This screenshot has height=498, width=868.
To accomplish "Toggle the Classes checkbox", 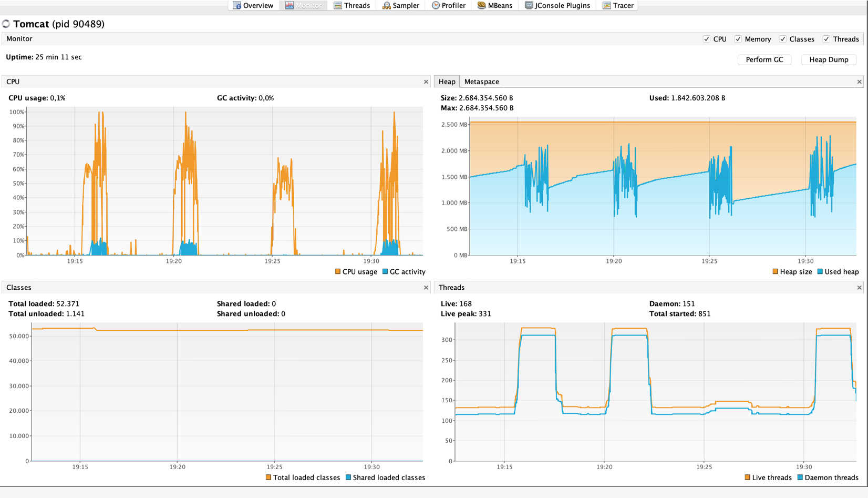I will 783,39.
